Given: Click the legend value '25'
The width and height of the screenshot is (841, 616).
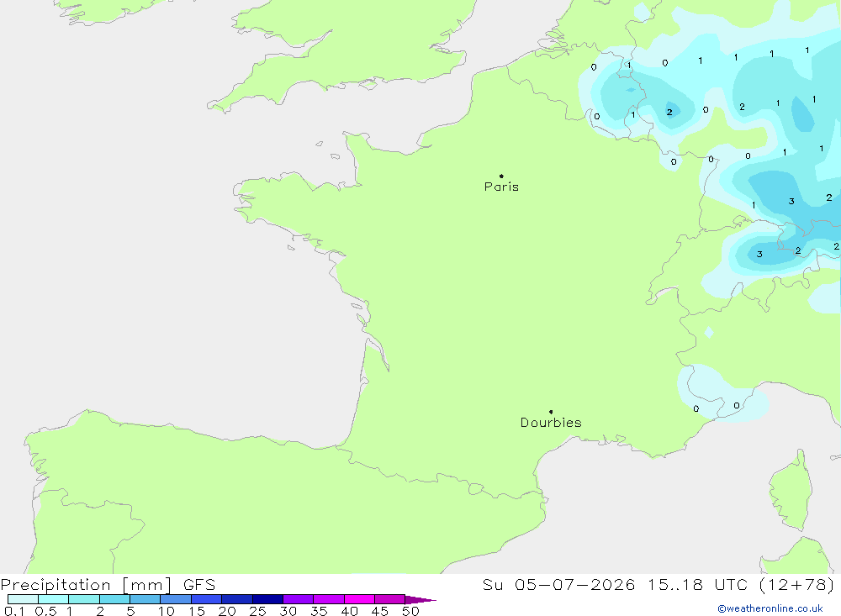Looking at the screenshot, I should click(x=258, y=611).
